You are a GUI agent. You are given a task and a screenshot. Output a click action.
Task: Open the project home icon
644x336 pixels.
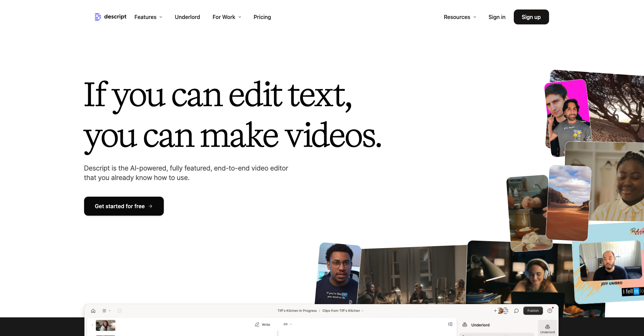coord(94,311)
